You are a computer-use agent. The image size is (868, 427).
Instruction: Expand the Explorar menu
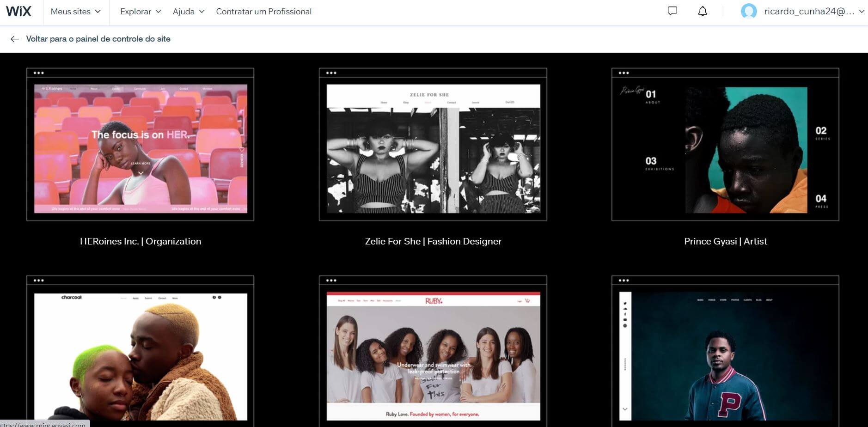(141, 12)
